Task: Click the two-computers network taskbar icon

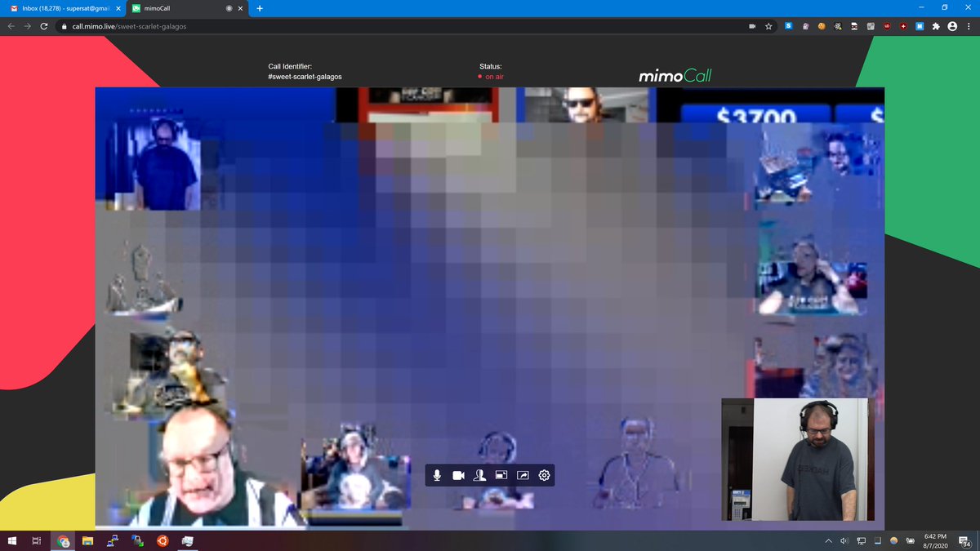Action: coord(113,540)
